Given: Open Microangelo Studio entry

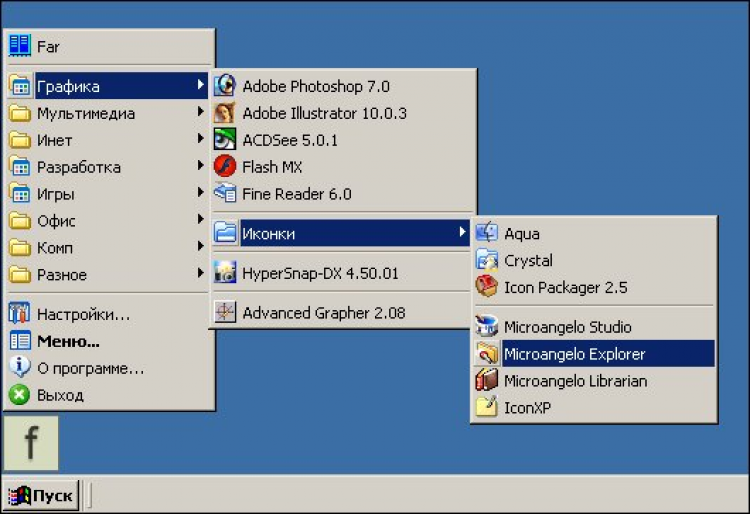Looking at the screenshot, I should 595,327.
